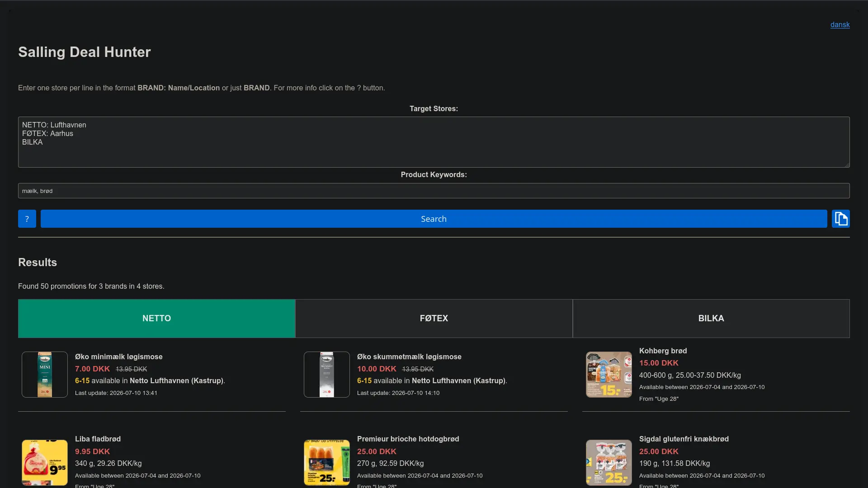Click '270 g, 92.59 DKK/kg' text
868x488 pixels.
390,464
